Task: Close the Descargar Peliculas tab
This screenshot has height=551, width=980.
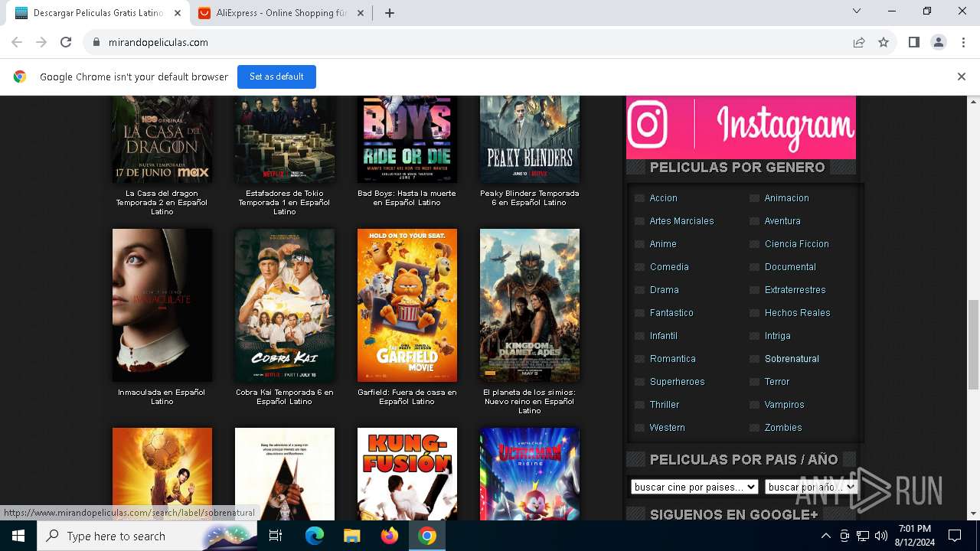Action: pos(178,13)
